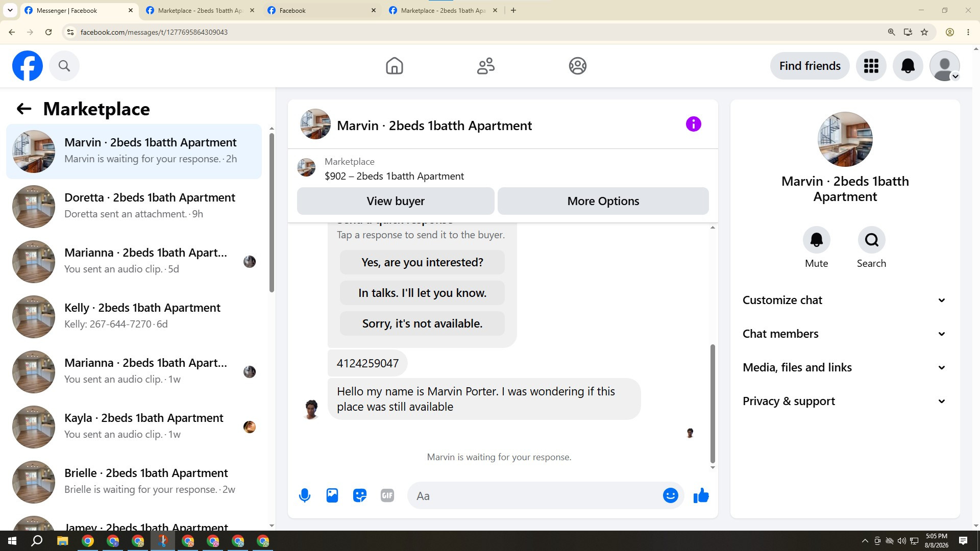Switch to the Facebook browser tab
This screenshot has width=980, height=551.
tap(322, 10)
